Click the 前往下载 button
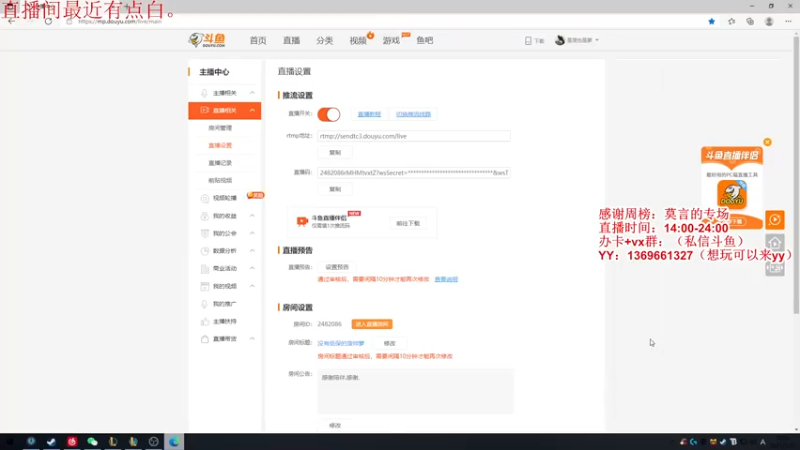This screenshot has width=800, height=450. pyautogui.click(x=408, y=223)
